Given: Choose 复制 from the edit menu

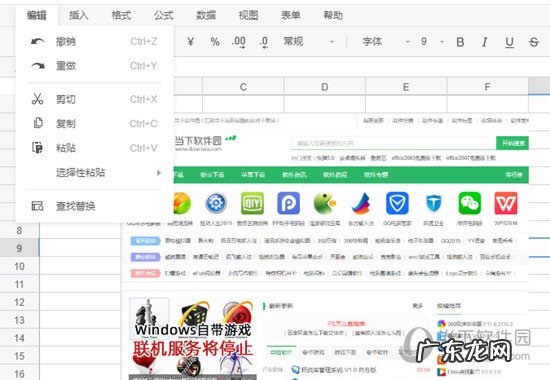Looking at the screenshot, I should 94,124.
